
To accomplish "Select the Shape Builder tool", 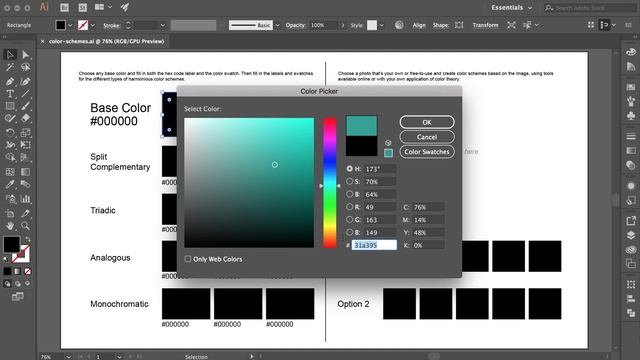I will pos(10,158).
